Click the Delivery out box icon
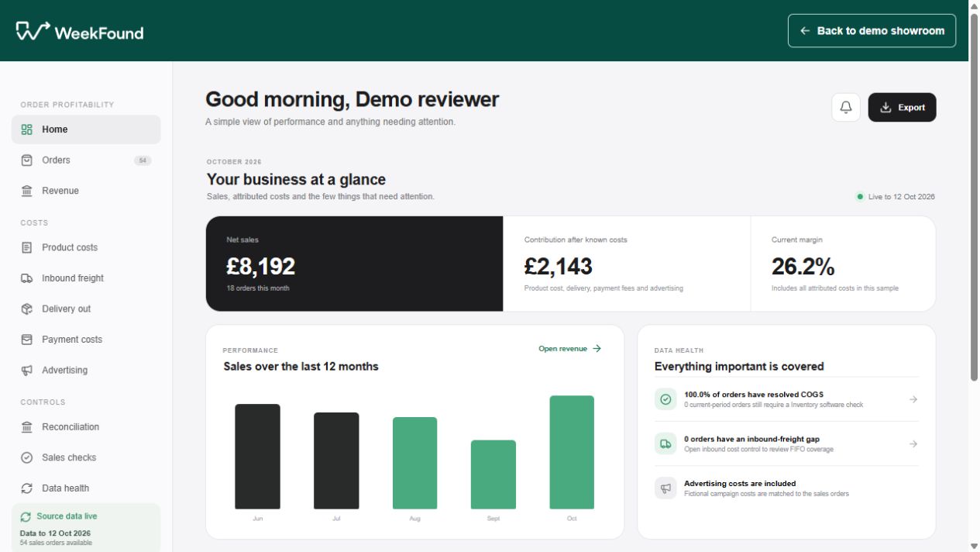The height and width of the screenshot is (552, 980). tap(27, 309)
